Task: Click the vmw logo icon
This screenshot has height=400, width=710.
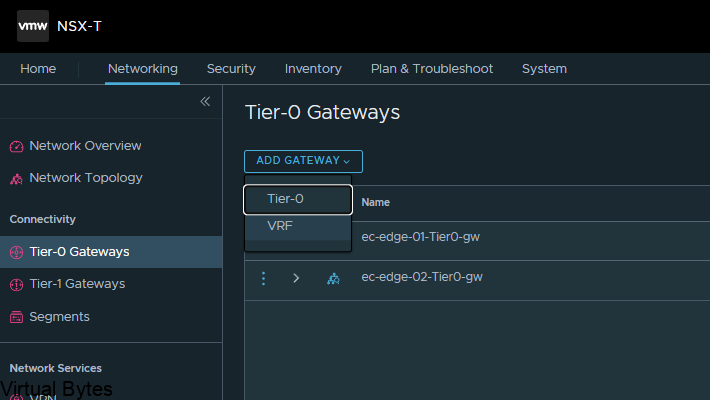Action: click(x=33, y=26)
